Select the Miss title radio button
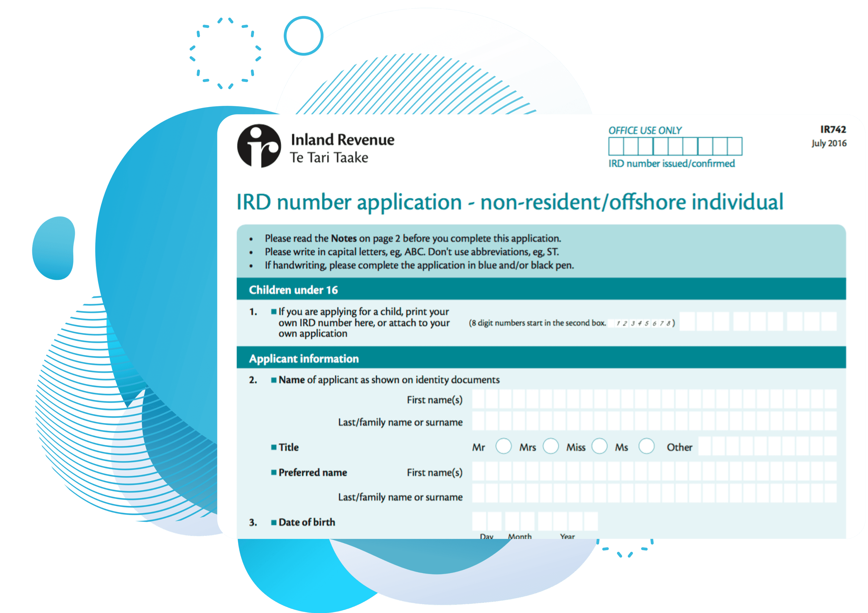Screen dimensions: 868x613 [x=600, y=446]
